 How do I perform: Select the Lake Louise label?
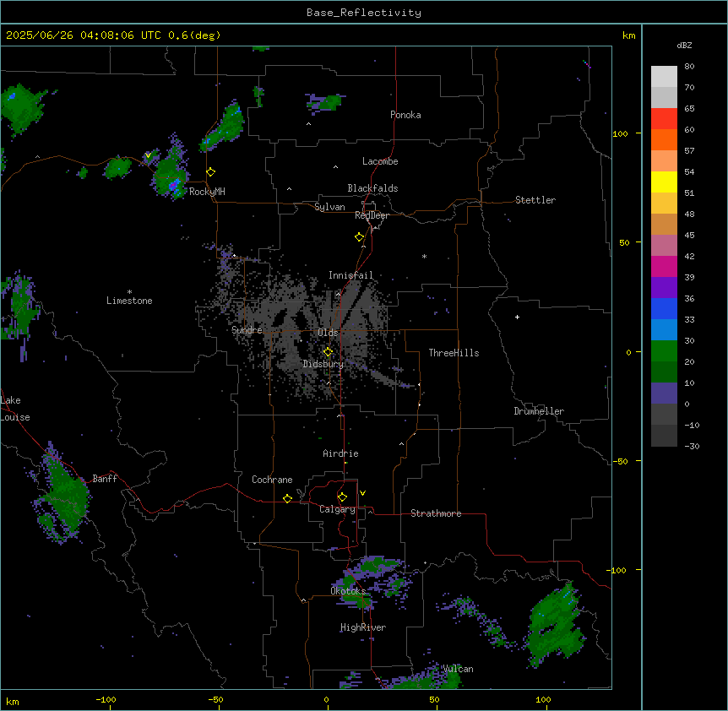tap(14, 409)
